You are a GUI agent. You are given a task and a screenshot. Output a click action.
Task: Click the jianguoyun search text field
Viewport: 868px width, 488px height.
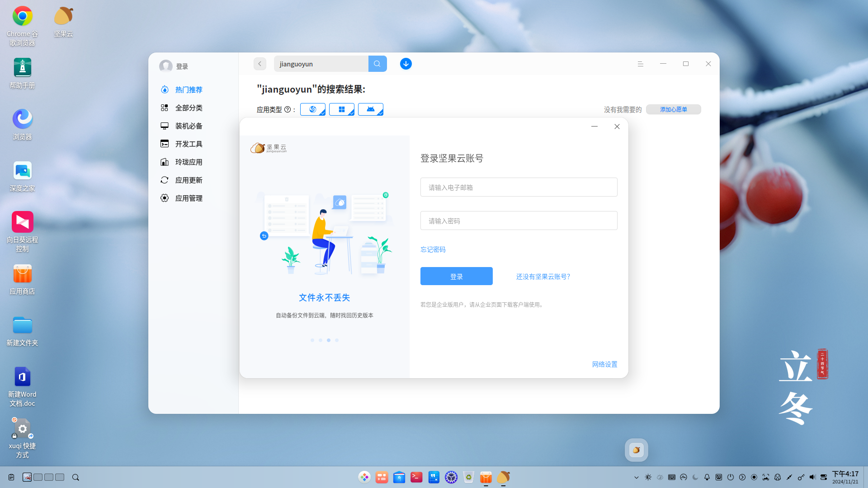321,64
